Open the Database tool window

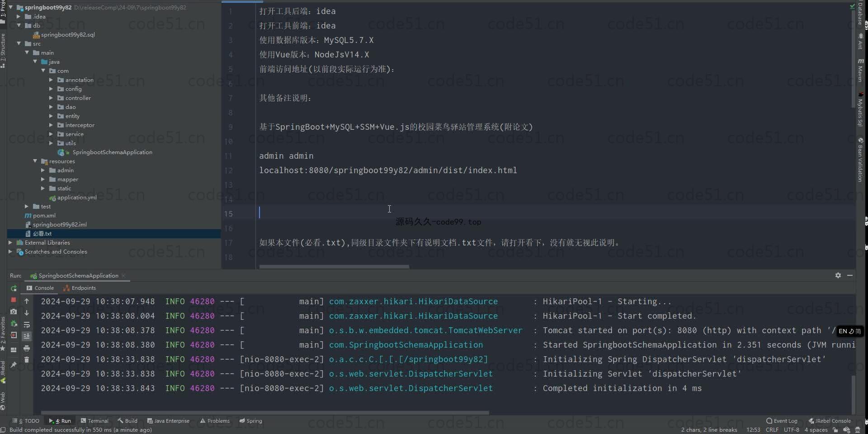[860, 13]
